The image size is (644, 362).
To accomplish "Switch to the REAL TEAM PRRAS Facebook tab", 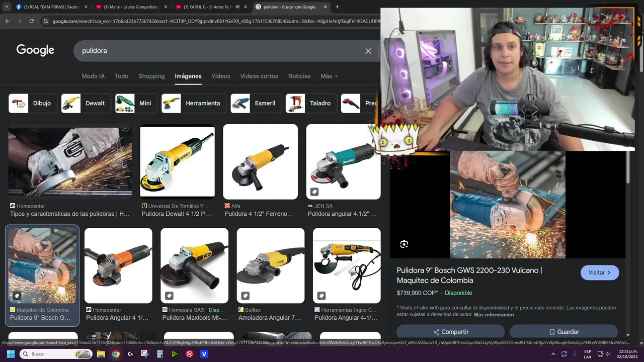I will pos(52,7).
